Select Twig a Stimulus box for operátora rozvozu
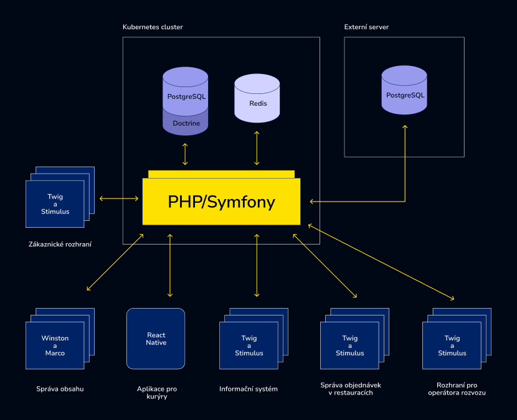Viewport: 517px width, 420px height. coord(452,345)
